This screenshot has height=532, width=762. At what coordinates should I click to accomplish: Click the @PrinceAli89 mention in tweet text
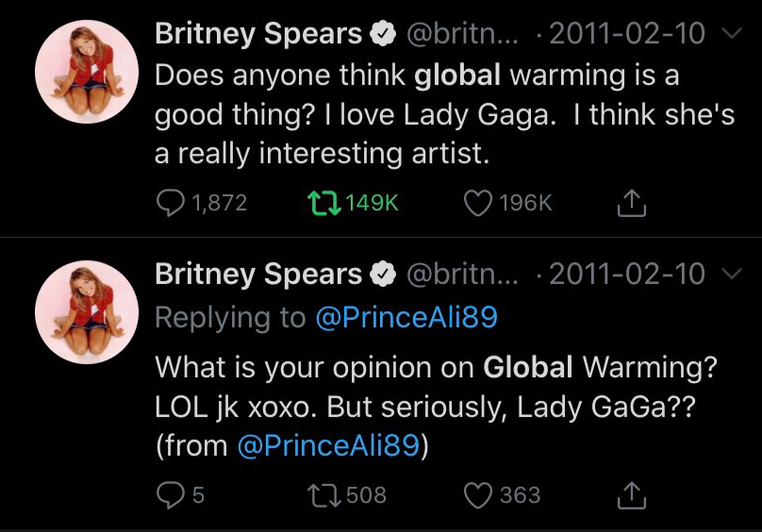[328, 445]
